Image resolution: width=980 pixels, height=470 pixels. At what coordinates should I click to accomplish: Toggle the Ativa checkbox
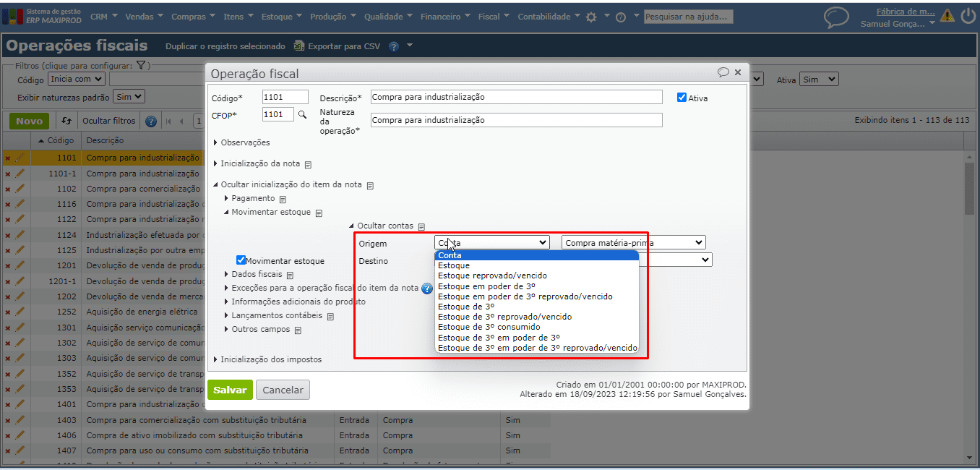point(682,97)
